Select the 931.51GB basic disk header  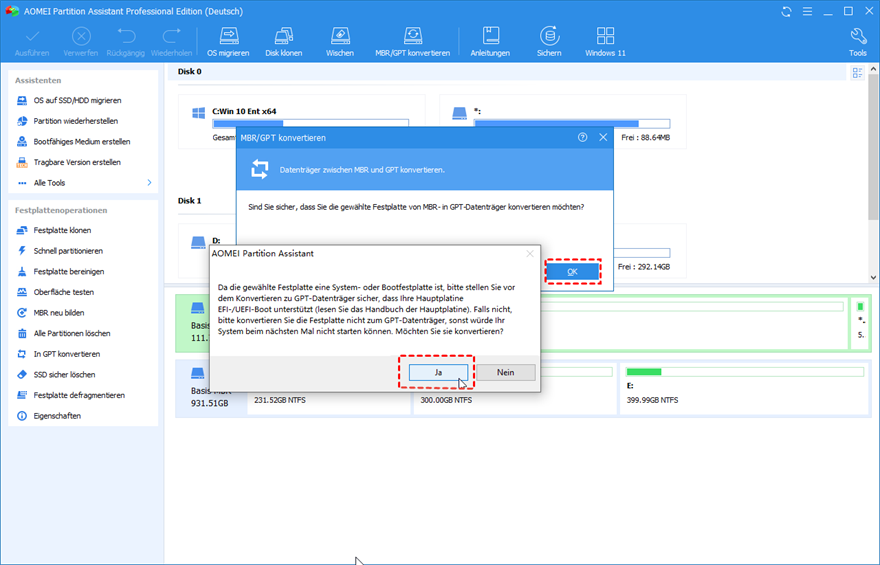coord(211,388)
